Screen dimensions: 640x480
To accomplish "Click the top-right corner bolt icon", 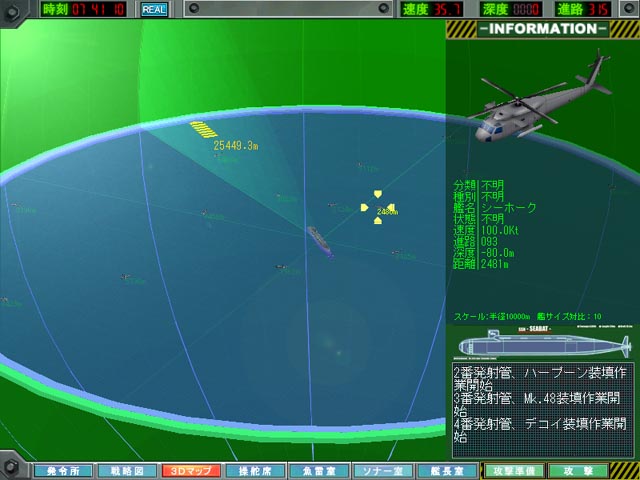I will [629, 9].
